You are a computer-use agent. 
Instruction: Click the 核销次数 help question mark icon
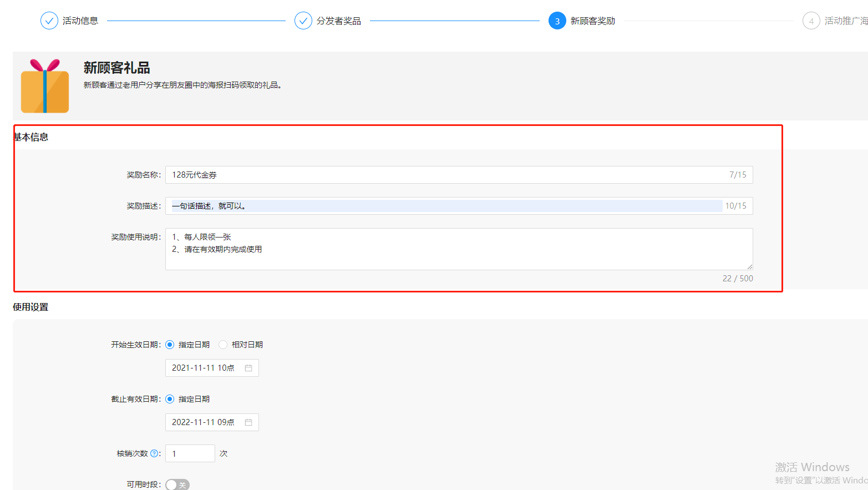(154, 453)
